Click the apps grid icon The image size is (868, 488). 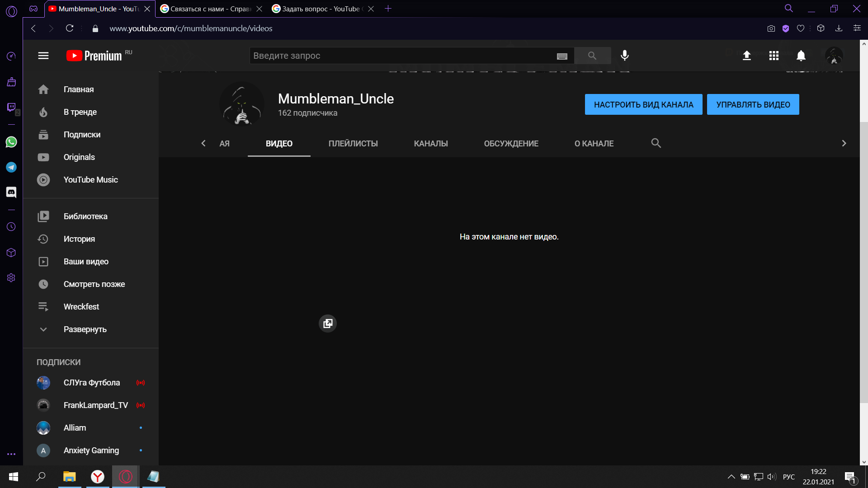click(x=773, y=56)
